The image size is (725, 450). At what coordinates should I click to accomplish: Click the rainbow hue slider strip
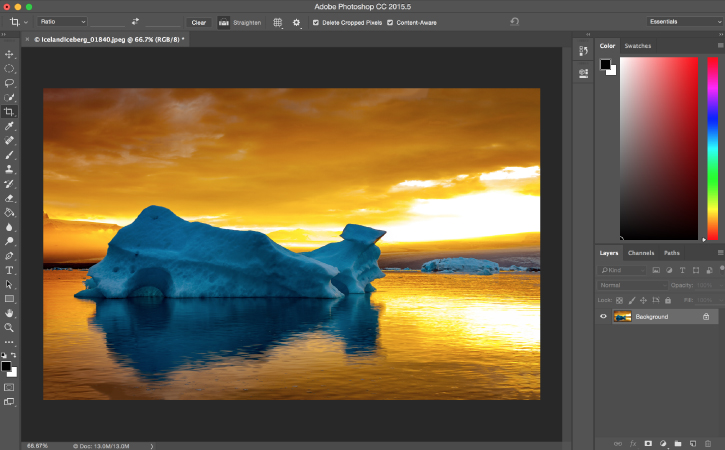(x=712, y=148)
